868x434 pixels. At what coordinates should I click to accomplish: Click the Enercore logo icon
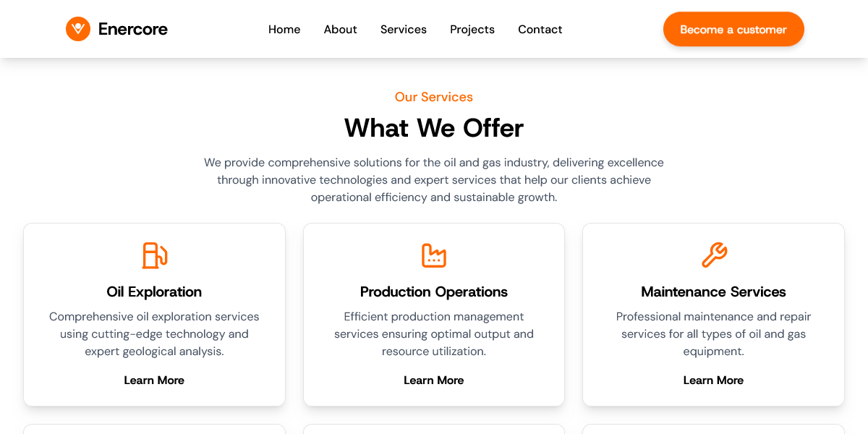78,29
